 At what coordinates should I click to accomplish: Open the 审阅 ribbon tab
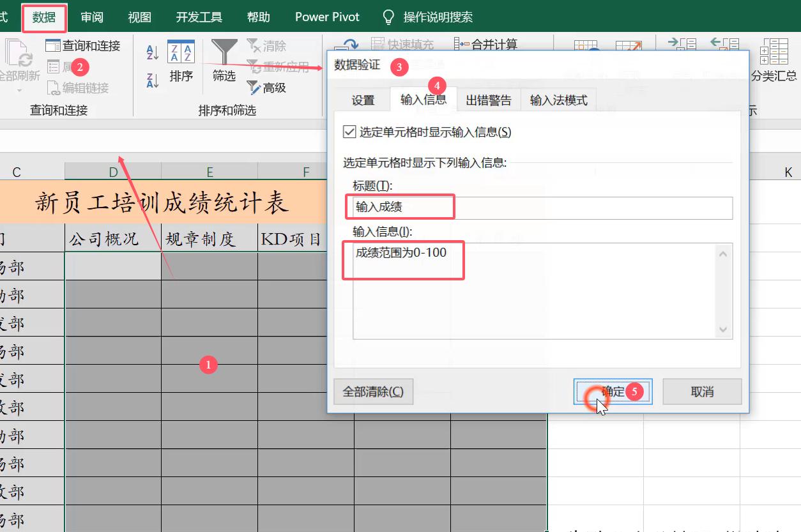click(92, 17)
